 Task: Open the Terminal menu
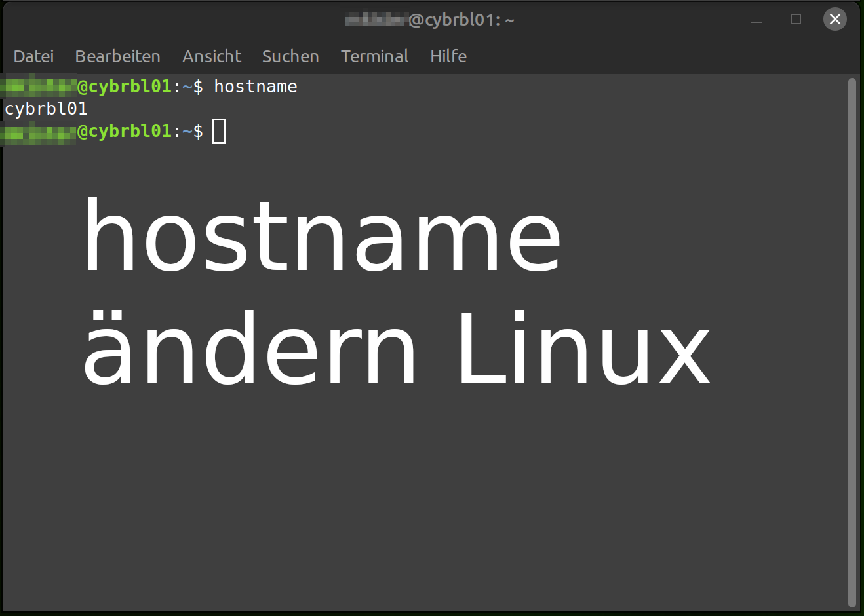pyautogui.click(x=374, y=56)
